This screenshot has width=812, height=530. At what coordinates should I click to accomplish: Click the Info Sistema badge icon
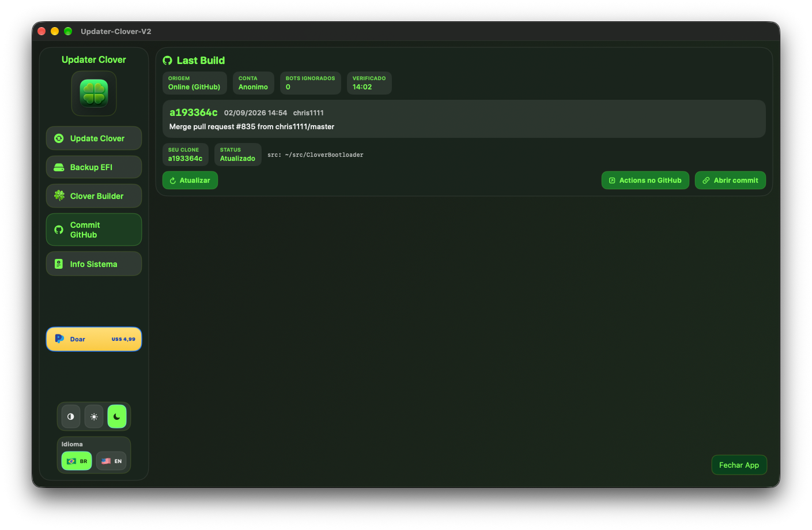pyautogui.click(x=59, y=264)
